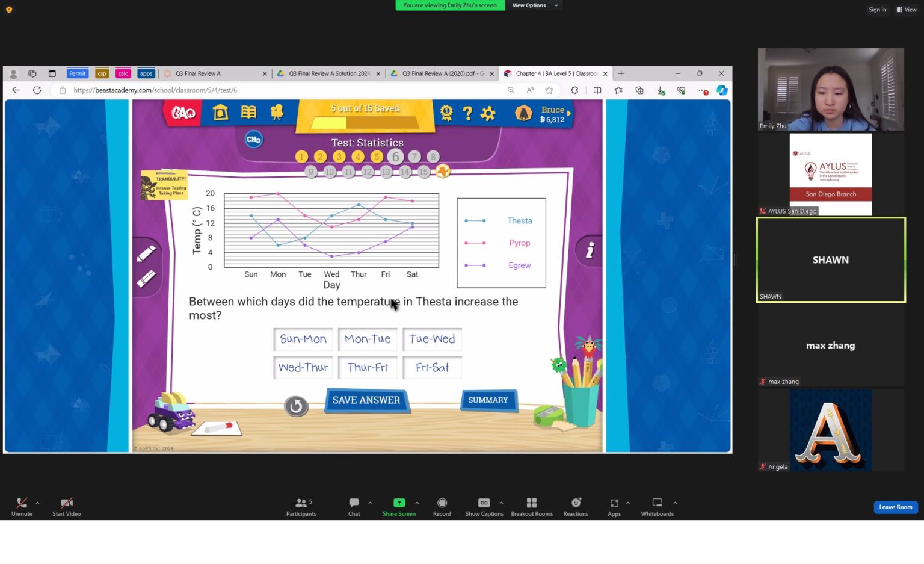The height and width of the screenshot is (564, 924).
Task: Expand the Whiteboards options arrow
Action: tap(675, 503)
